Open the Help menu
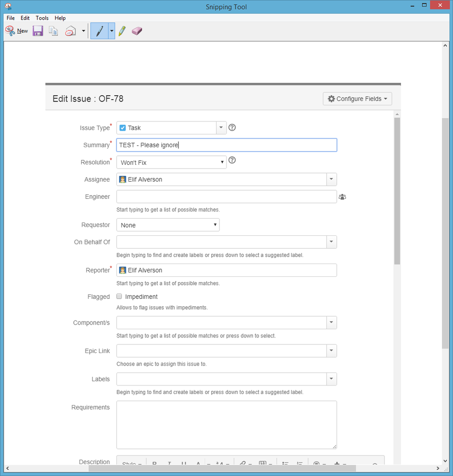The image size is (453, 476). tap(60, 18)
